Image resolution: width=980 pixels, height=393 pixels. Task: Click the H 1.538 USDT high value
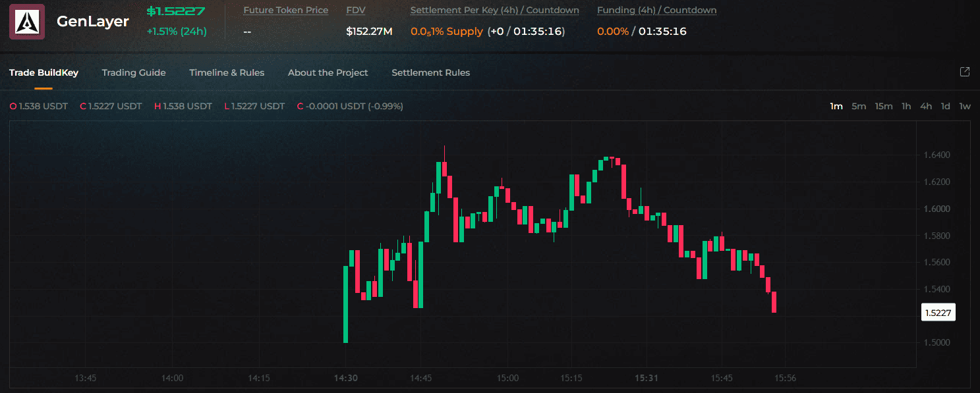tap(183, 106)
